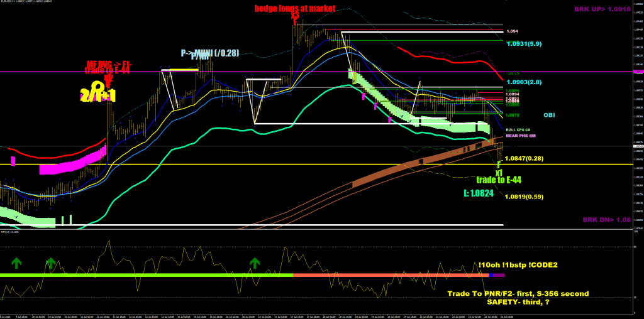Click the '!10oh !1bstp !CODE2' text

tap(518, 266)
